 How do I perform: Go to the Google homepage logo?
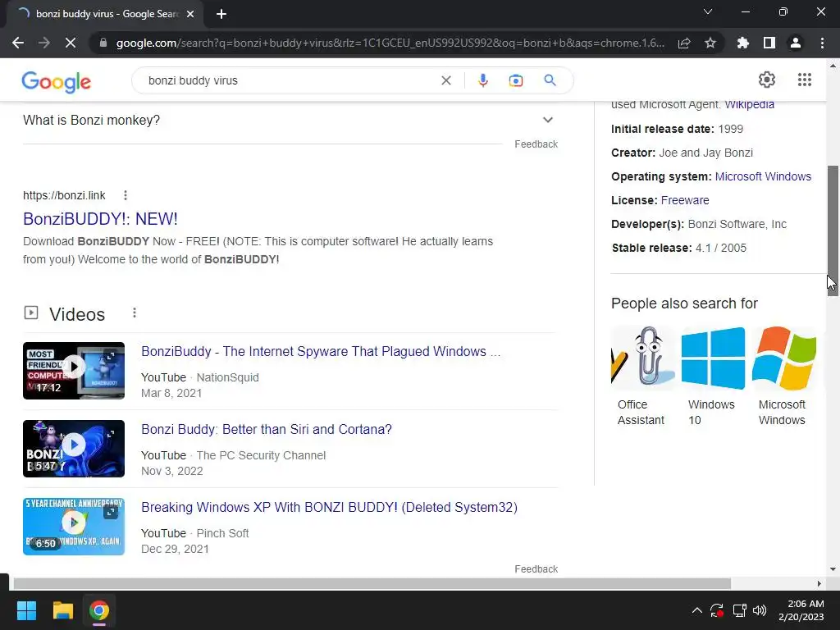tap(57, 81)
